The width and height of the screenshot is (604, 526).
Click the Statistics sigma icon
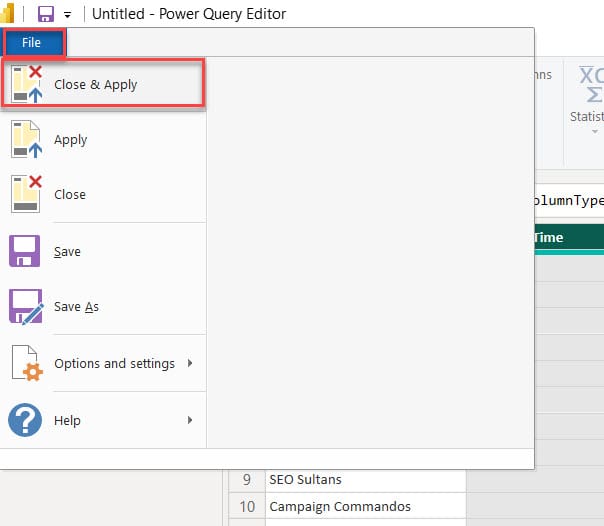592,84
